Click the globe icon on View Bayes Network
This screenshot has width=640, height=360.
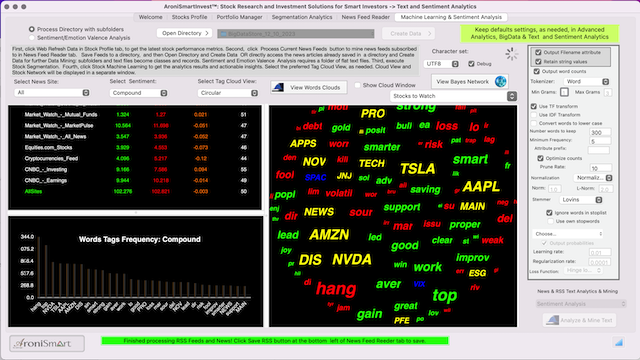tap(500, 82)
